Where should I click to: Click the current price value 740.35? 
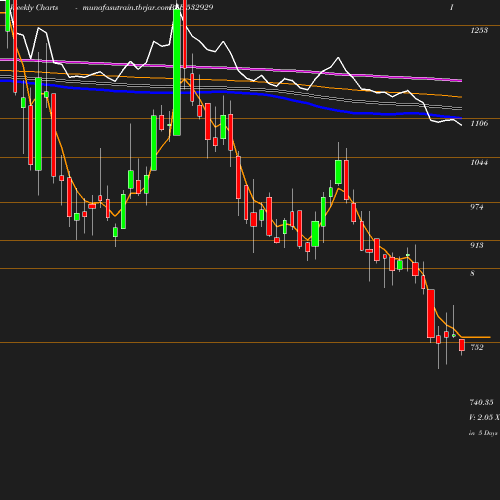click(x=481, y=402)
